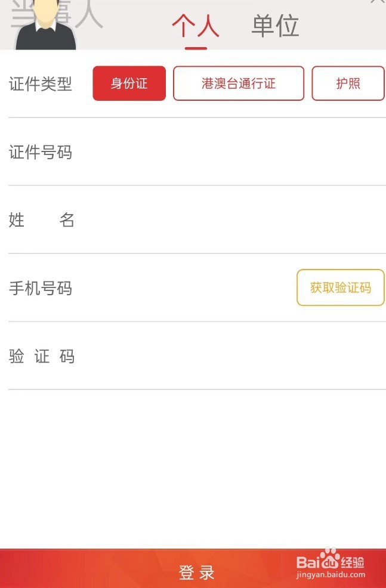The height and width of the screenshot is (588, 386).
Task: Click the 手机号码 label text
Action: tap(41, 289)
